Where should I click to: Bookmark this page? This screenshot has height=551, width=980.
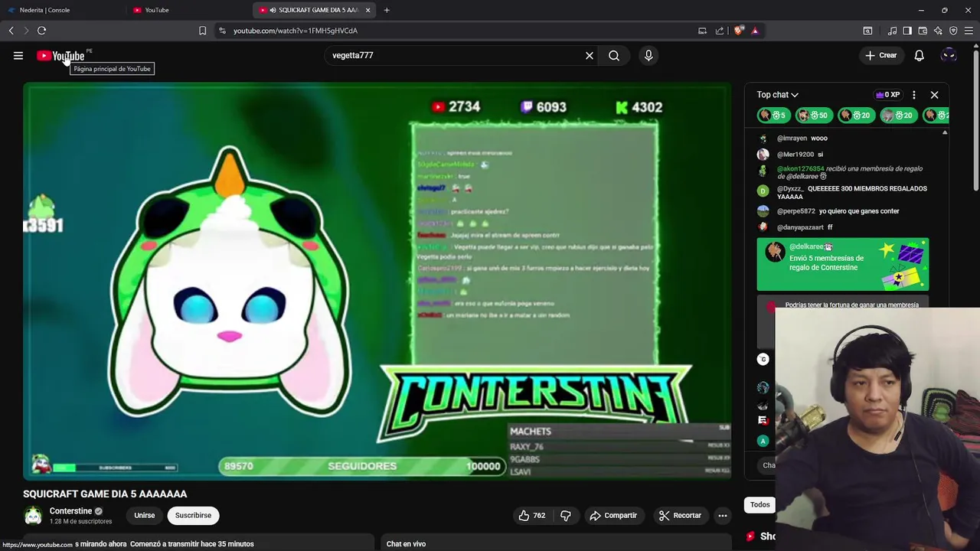[x=202, y=31]
